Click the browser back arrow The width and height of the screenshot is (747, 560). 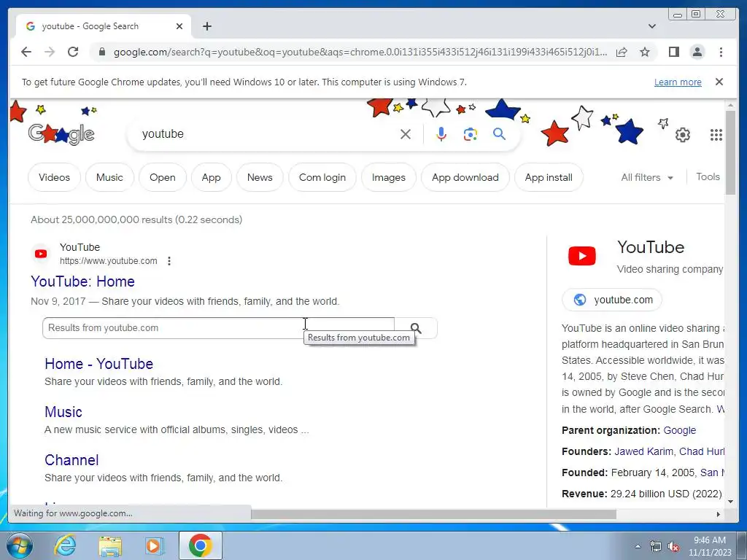click(26, 52)
